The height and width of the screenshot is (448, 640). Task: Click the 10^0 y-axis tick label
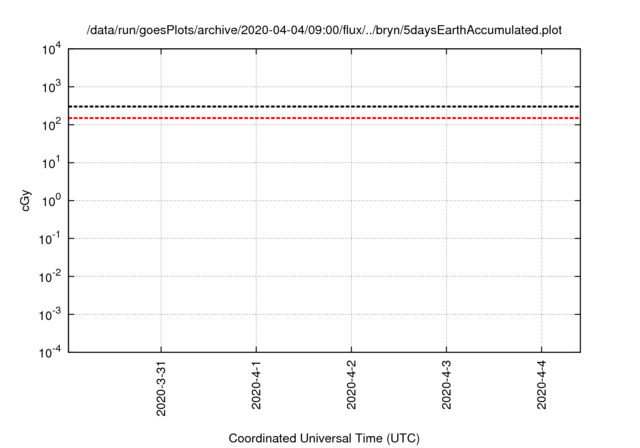pyautogui.click(x=52, y=201)
